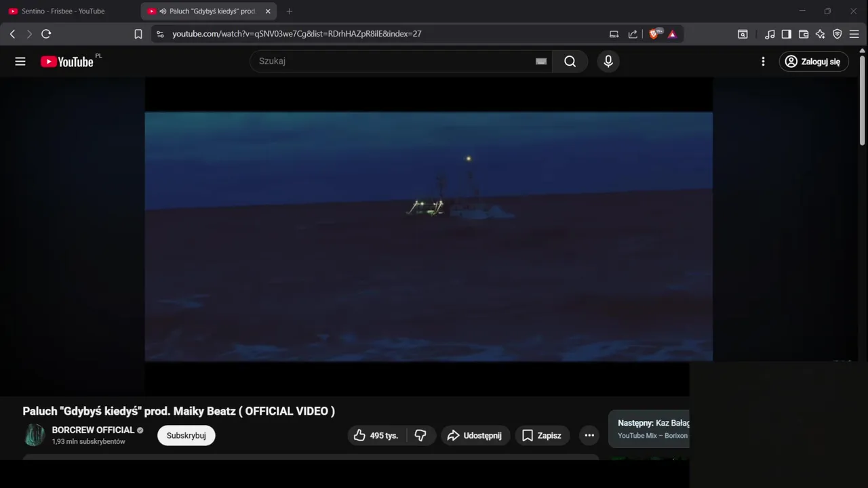Restore down the browser window
868x488 pixels.
point(827,12)
